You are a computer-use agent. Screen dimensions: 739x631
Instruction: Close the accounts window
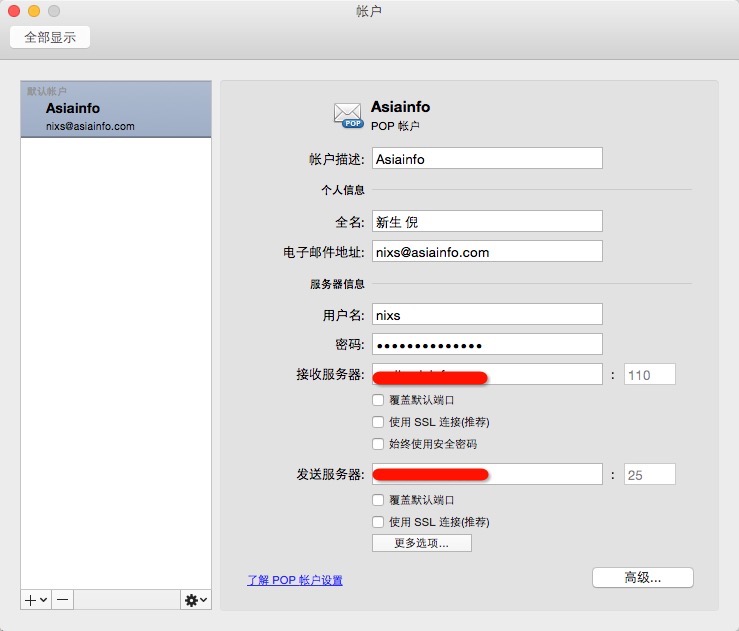(14, 10)
